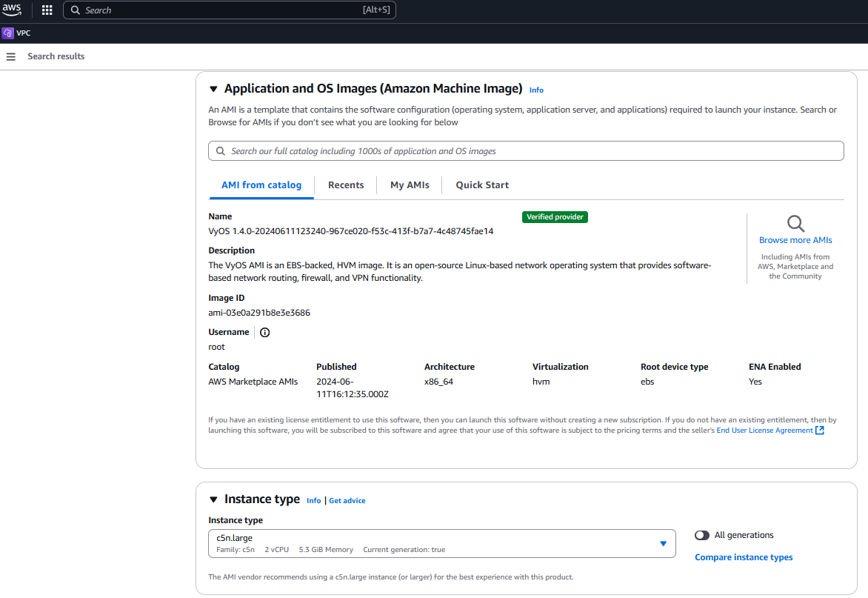Viewport: 868px width, 598px height.
Task: Click the magnifier icon in the top search bar
Action: [x=74, y=10]
